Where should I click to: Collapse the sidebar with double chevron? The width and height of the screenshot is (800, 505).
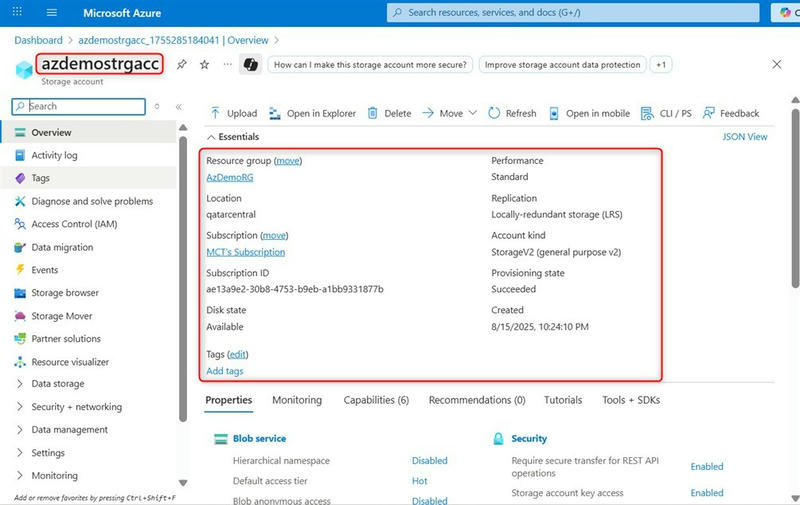(x=179, y=107)
